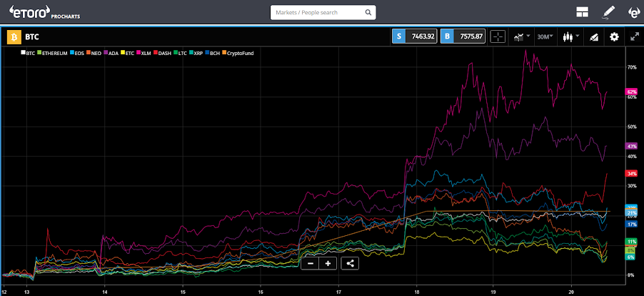Open the 30M timeframe dropdown
Viewport: 644px width, 296px height.
[545, 36]
